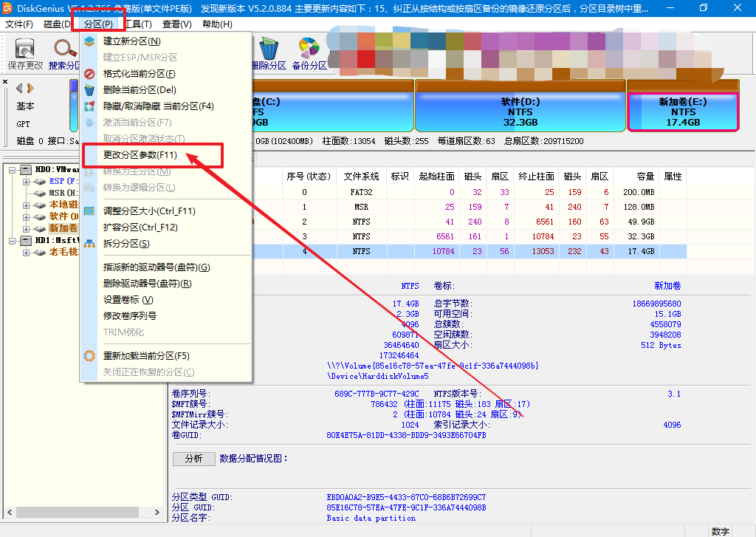Expand the 新加卷 partition tree node
The height and width of the screenshot is (537, 756).
pyautogui.click(x=26, y=229)
